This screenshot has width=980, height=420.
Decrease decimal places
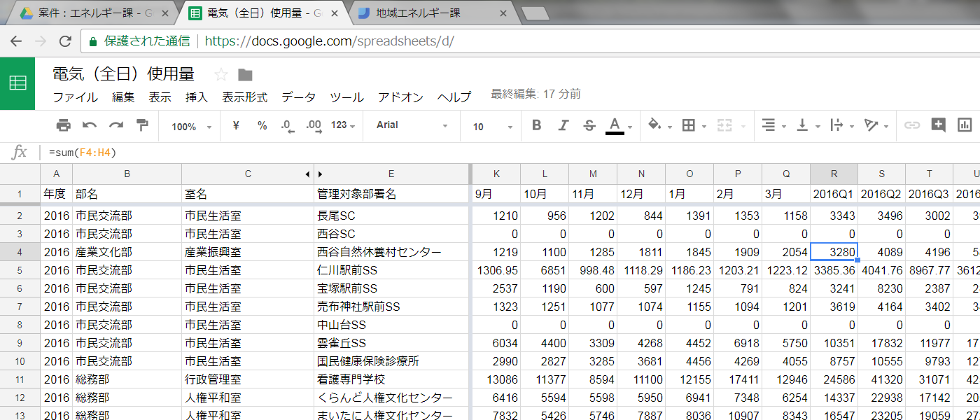[x=288, y=126]
